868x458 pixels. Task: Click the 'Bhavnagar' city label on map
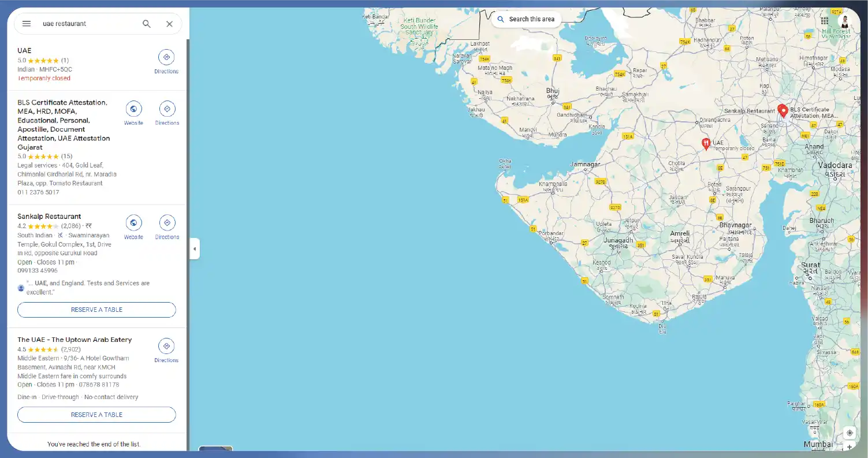[735, 225]
